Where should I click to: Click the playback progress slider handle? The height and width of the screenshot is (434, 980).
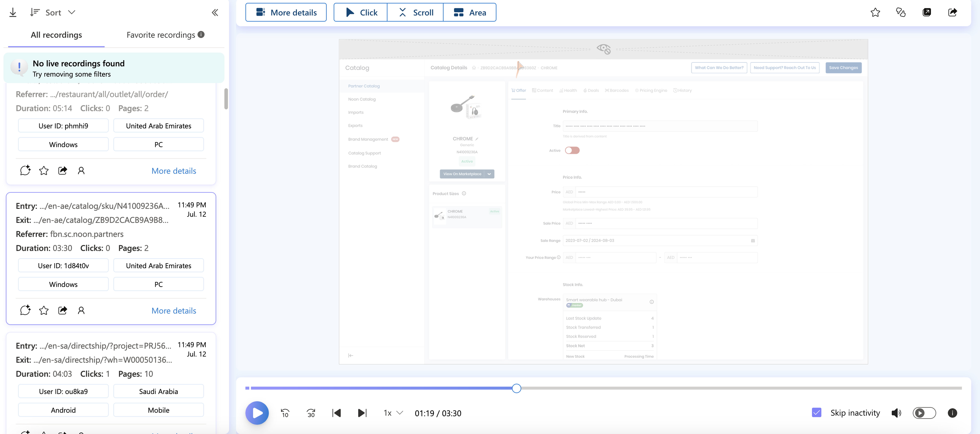516,388
